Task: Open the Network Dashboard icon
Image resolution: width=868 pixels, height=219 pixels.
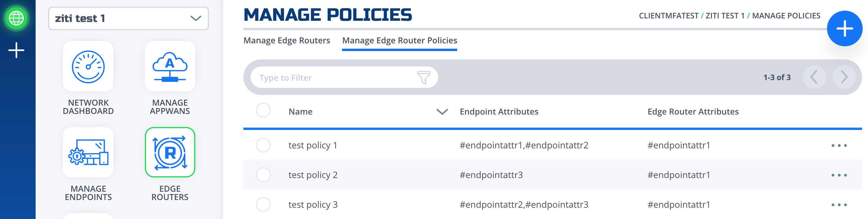Action: (88, 66)
